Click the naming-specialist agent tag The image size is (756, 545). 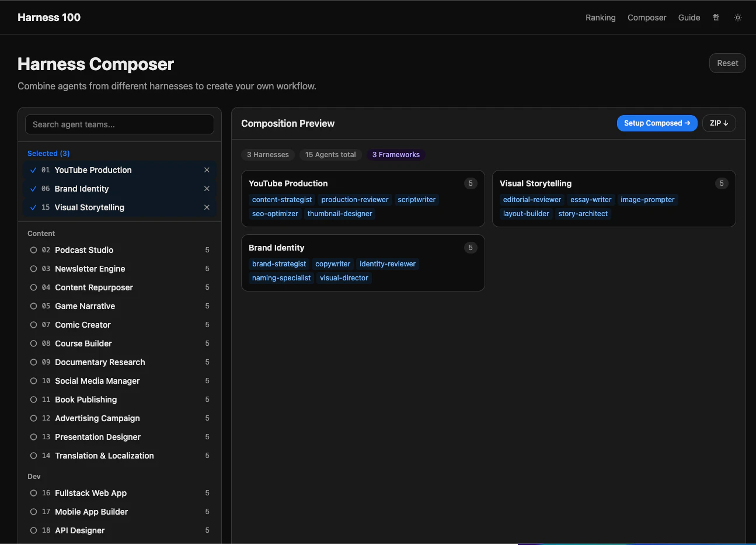281,278
